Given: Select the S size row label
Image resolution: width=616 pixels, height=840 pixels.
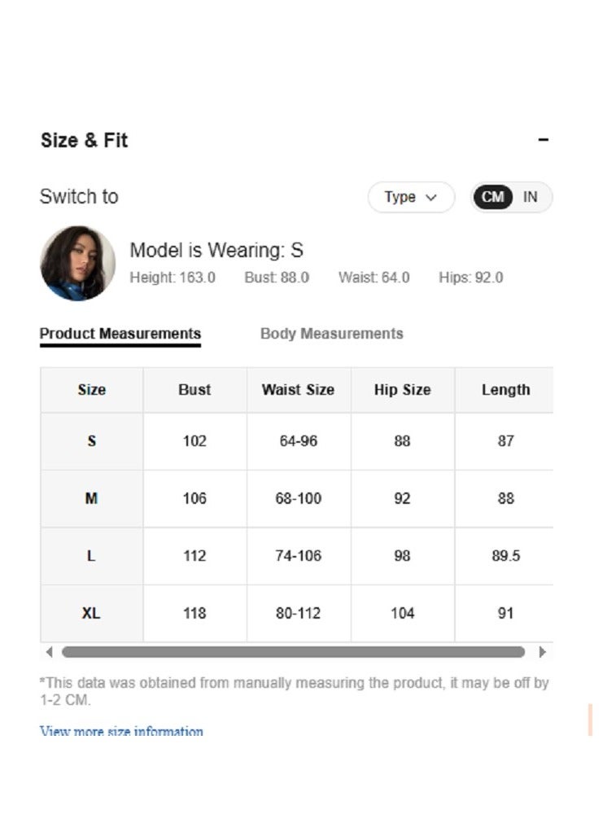Looking at the screenshot, I should (92, 441).
